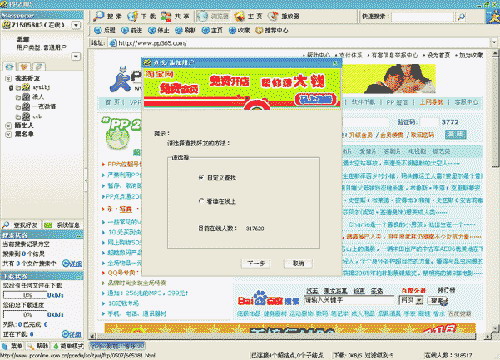The height and width of the screenshot is (360, 500).
Task: Click the blue login button beside 3772
Action: [456, 134]
